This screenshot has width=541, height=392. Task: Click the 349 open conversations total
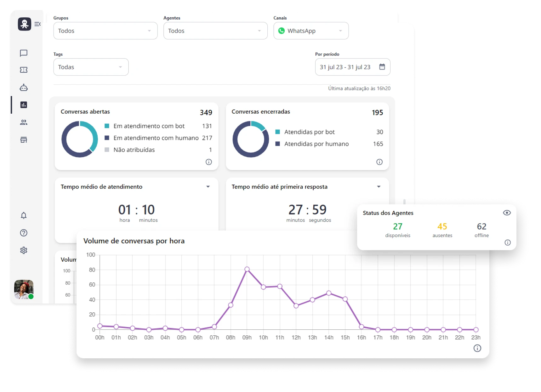[x=206, y=112]
